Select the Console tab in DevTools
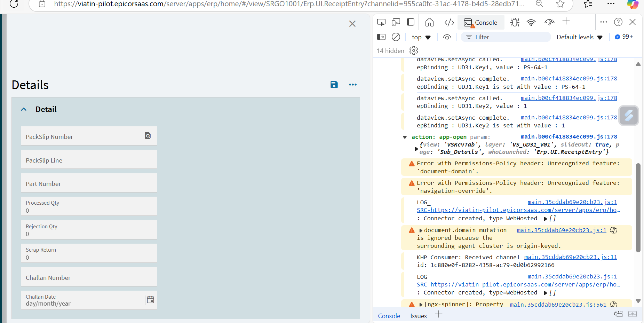 [481, 22]
